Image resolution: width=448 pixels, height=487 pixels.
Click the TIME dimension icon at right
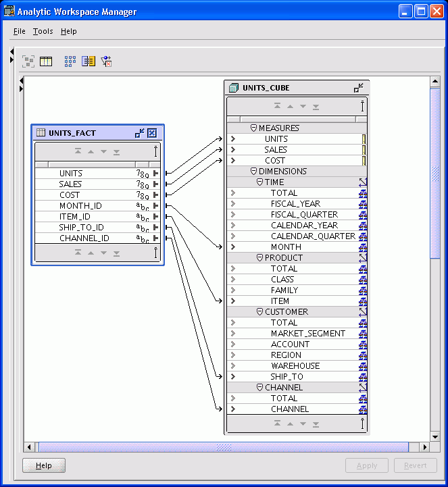[x=363, y=182]
